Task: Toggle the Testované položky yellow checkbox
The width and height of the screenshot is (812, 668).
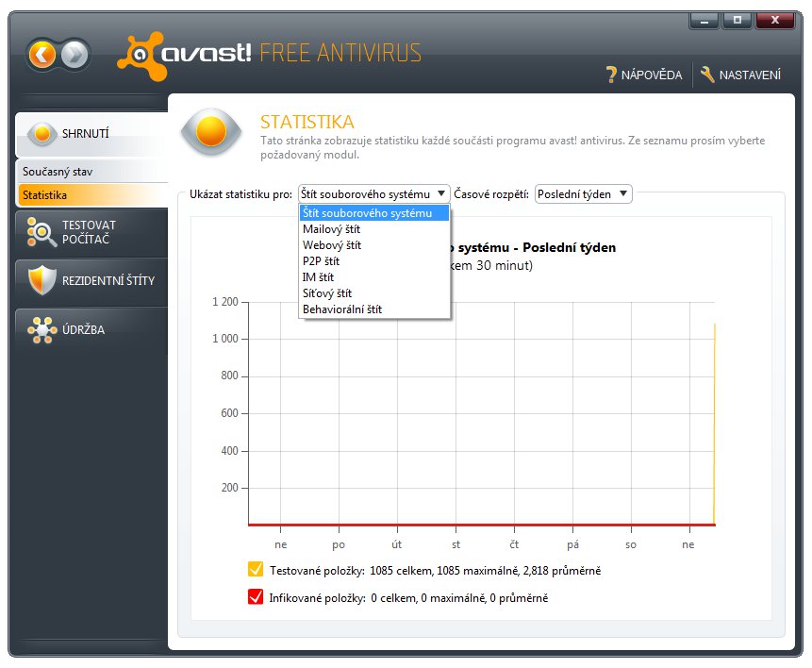Action: coord(256,569)
